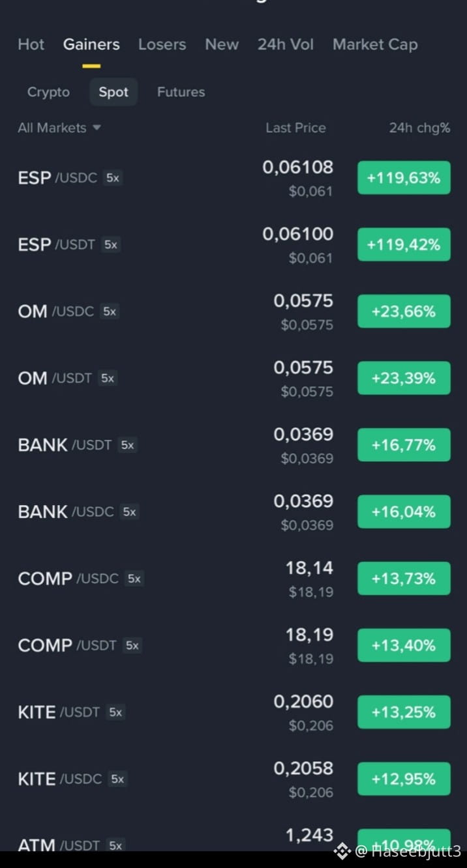This screenshot has height=868, width=467.
Task: Sort by 24h chg% column header
Action: click(x=419, y=128)
